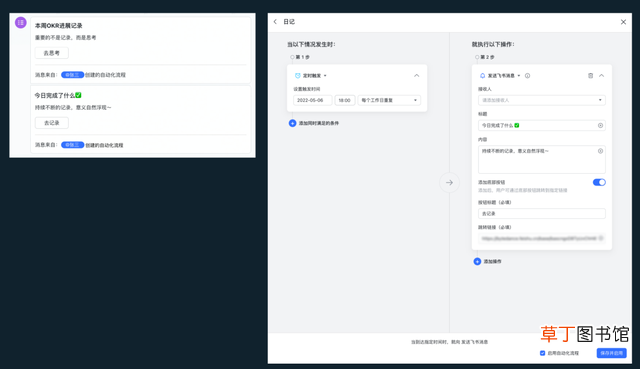Open the purple bot avatar in chat
The image size is (640, 369).
point(21,22)
